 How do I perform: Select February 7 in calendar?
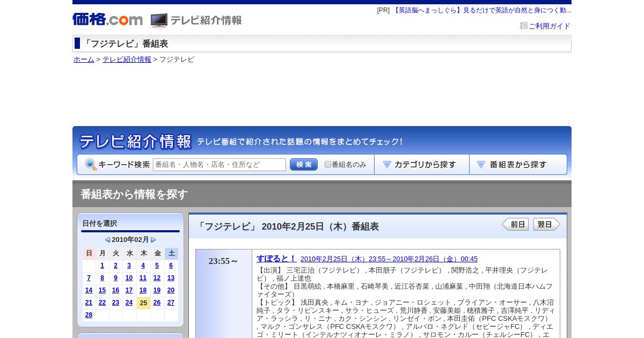(x=89, y=278)
